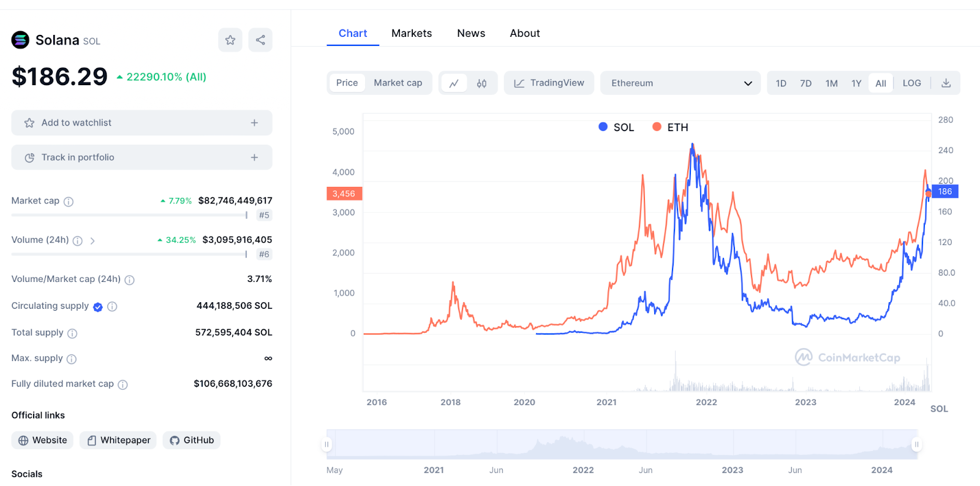The width and height of the screenshot is (980, 486).
Task: Select the 1D time range
Action: click(x=781, y=83)
